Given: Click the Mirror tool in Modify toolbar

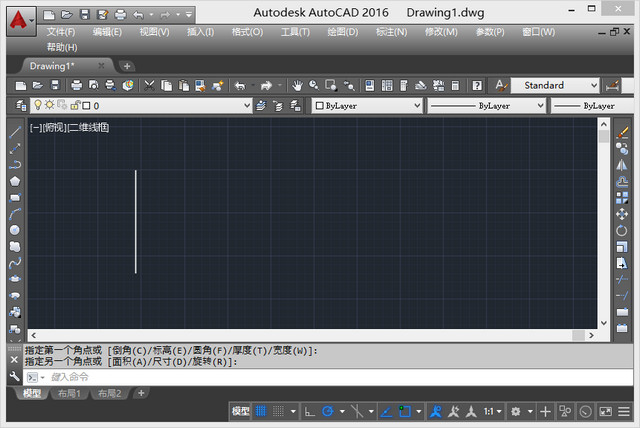Looking at the screenshot, I should pos(622,165).
